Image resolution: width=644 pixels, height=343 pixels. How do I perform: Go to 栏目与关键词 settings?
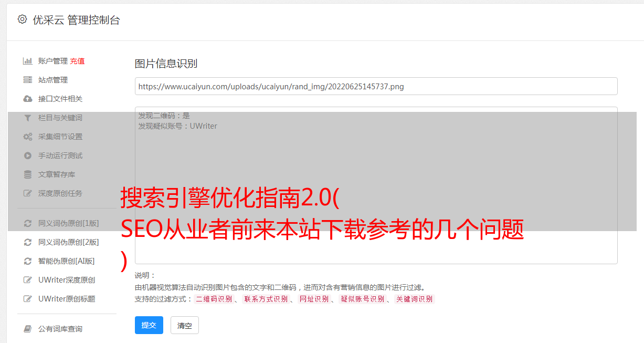[60, 118]
